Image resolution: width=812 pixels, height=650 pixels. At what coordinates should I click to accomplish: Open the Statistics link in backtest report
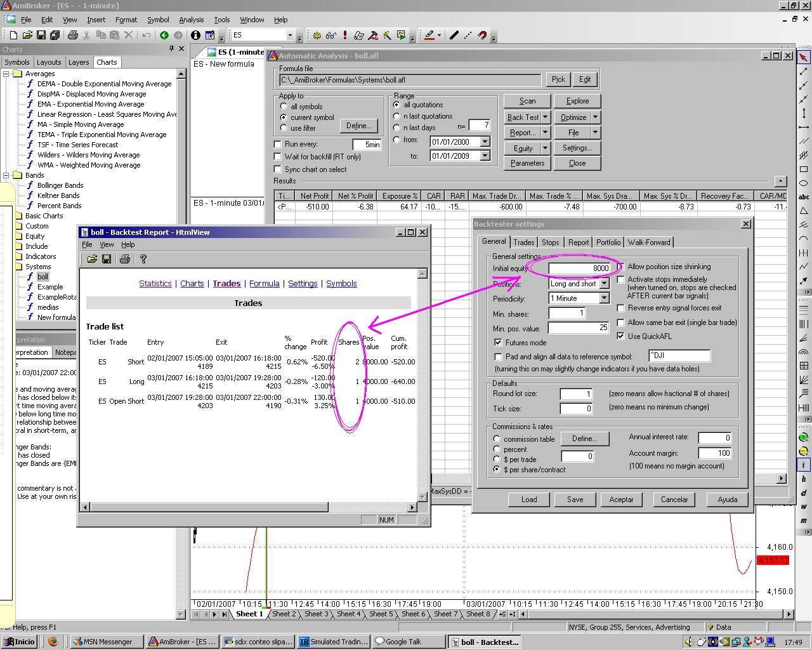pos(155,284)
